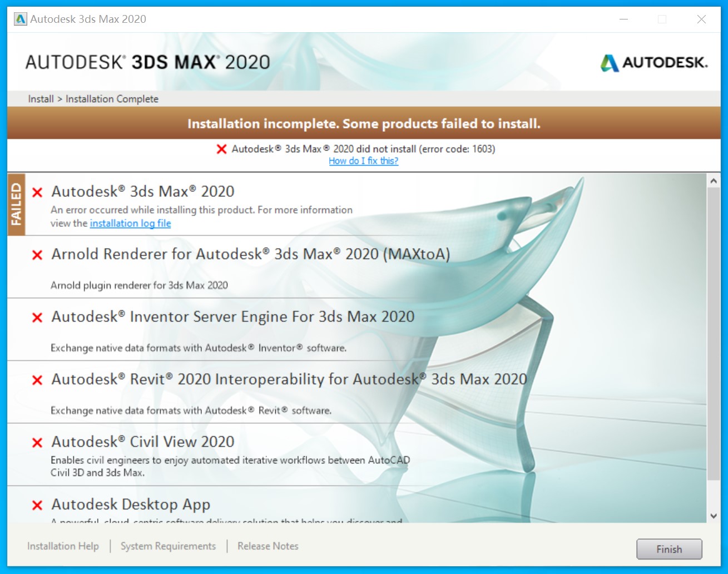The image size is (728, 574).
Task: Click the Autodesk app icon in title bar
Action: [21, 19]
